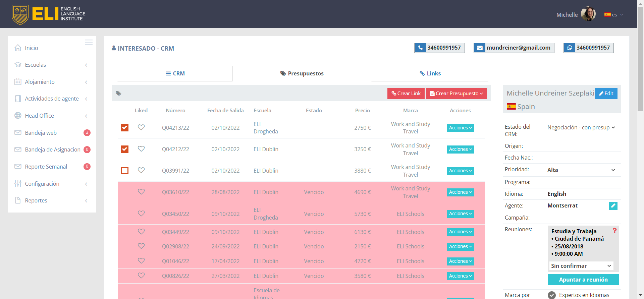This screenshot has width=644, height=299.
Task: Click the Crear Link button
Action: [406, 94]
